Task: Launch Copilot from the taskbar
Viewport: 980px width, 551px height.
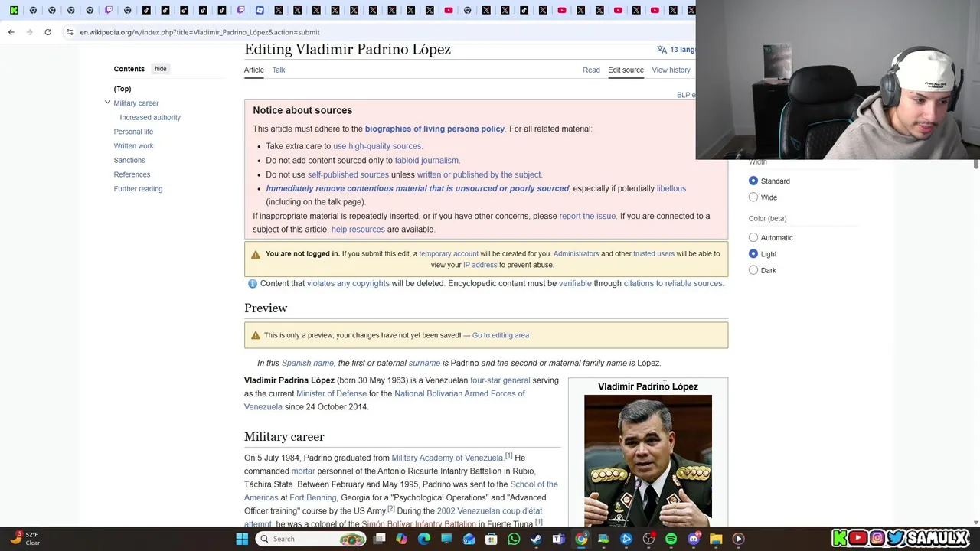Action: point(401,539)
